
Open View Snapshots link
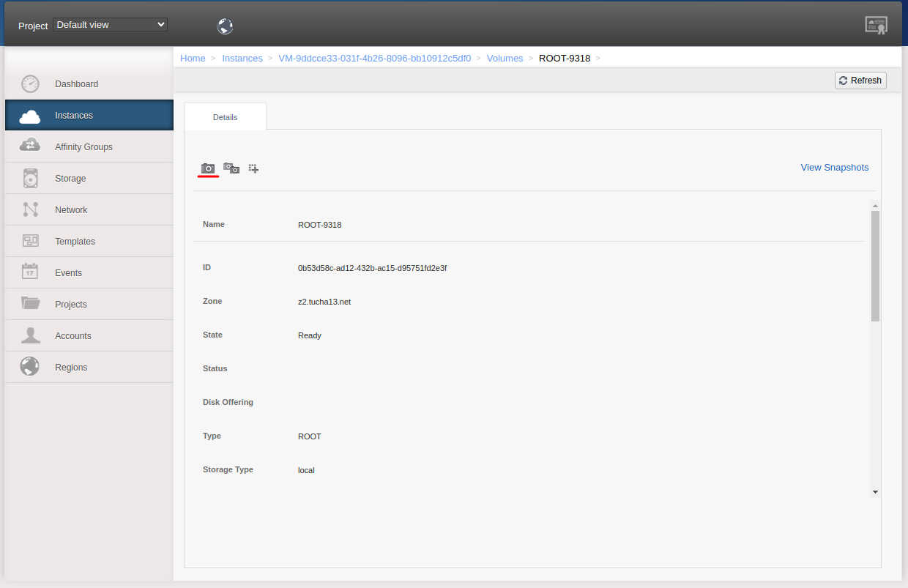point(834,167)
